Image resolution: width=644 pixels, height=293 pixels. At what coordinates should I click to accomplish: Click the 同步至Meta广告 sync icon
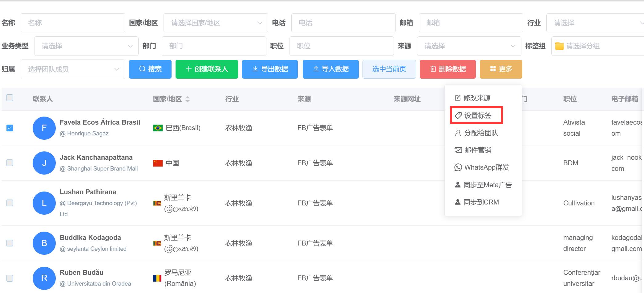pyautogui.click(x=457, y=184)
